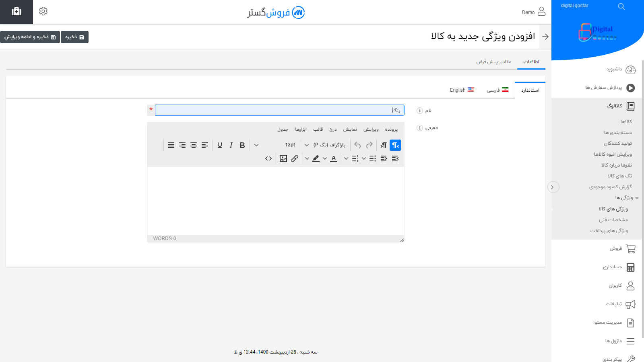Select the insert image icon in editor

click(x=283, y=158)
